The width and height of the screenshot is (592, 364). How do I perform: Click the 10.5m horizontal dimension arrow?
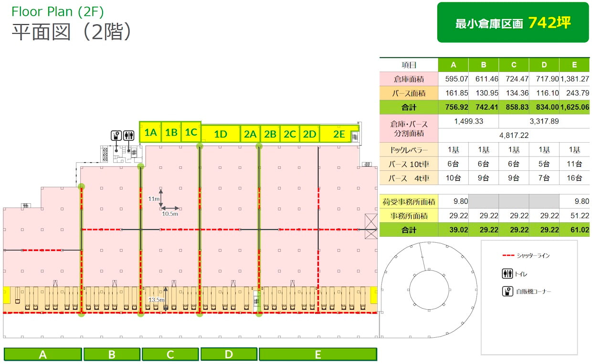pyautogui.click(x=170, y=208)
